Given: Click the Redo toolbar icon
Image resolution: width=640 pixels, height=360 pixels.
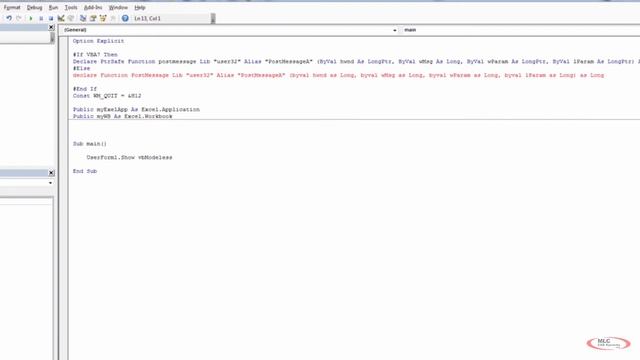Looking at the screenshot, I should click(x=19, y=18).
